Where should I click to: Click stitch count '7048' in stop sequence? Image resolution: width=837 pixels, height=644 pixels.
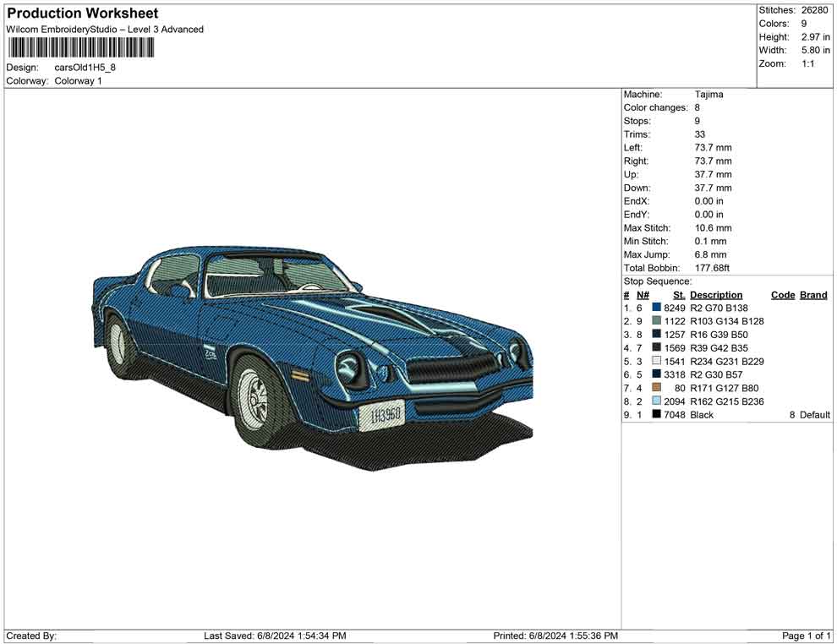click(x=675, y=415)
